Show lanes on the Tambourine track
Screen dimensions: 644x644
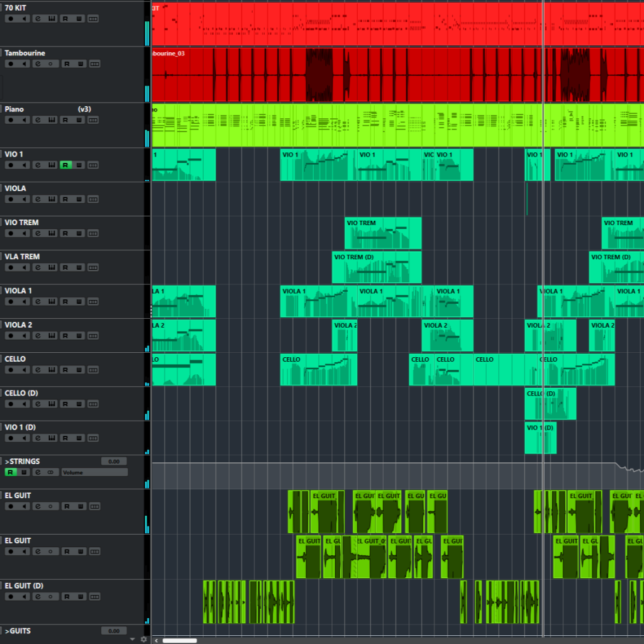(93, 64)
